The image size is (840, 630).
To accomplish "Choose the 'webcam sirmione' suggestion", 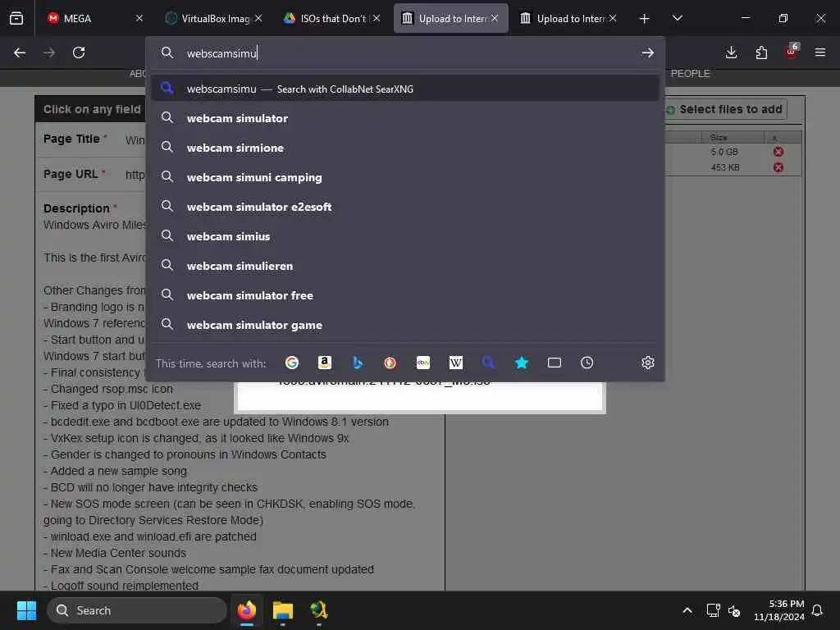I will pyautogui.click(x=405, y=148).
